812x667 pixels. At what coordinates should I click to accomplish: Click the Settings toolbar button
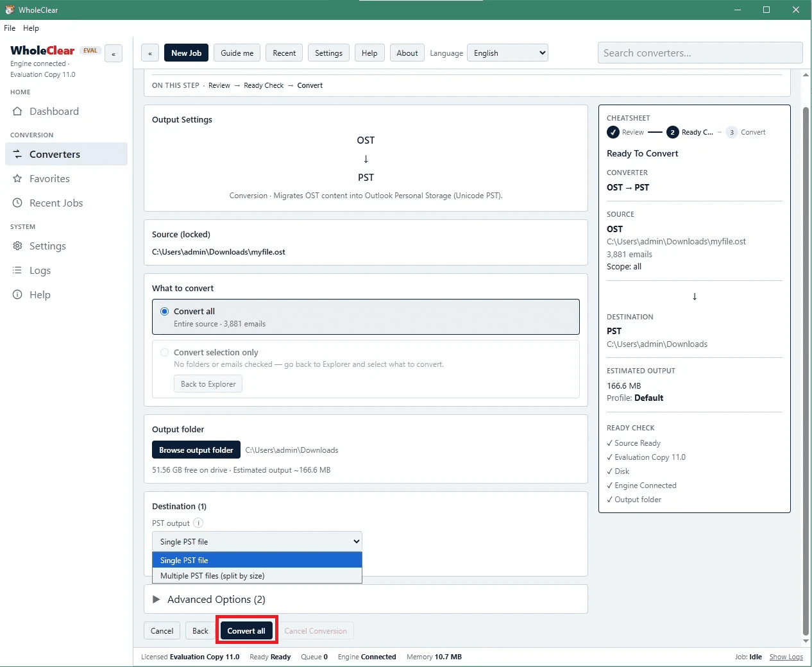pyautogui.click(x=328, y=53)
